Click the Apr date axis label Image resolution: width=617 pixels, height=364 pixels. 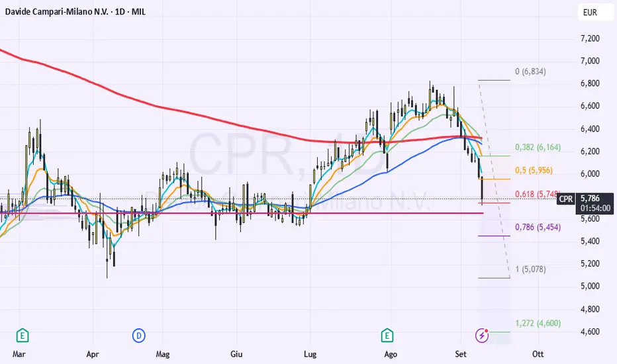tap(93, 354)
